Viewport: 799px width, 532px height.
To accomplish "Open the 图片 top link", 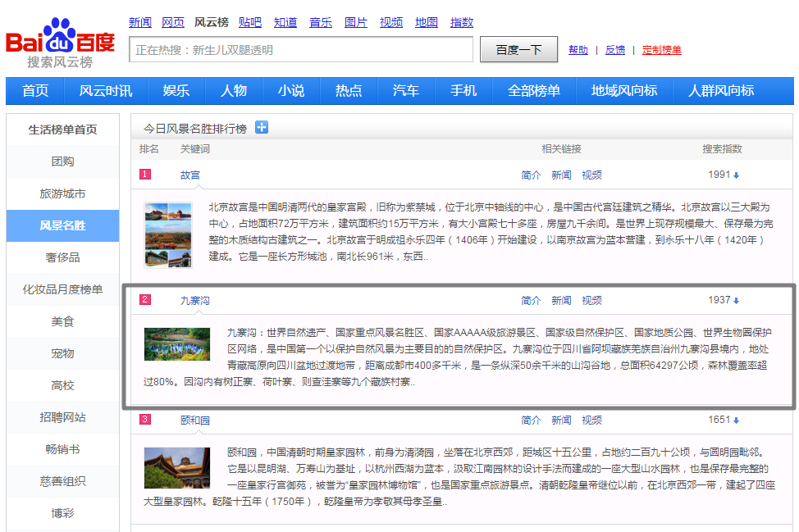I will pos(356,22).
